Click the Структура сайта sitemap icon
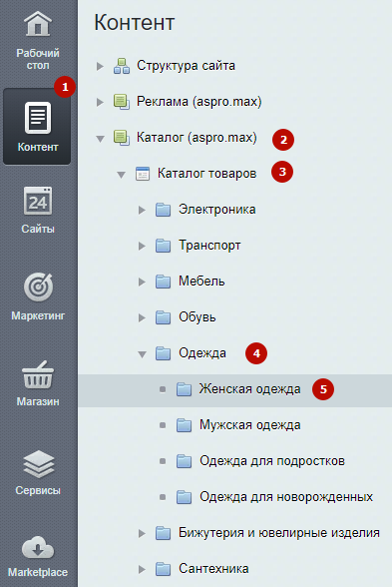This screenshot has width=392, height=587. pos(122,66)
